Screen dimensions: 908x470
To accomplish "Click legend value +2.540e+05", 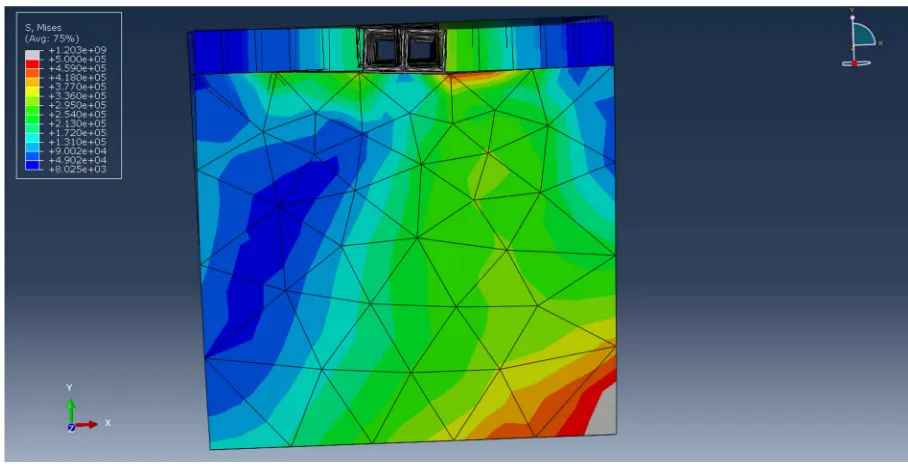I will pos(77,115).
